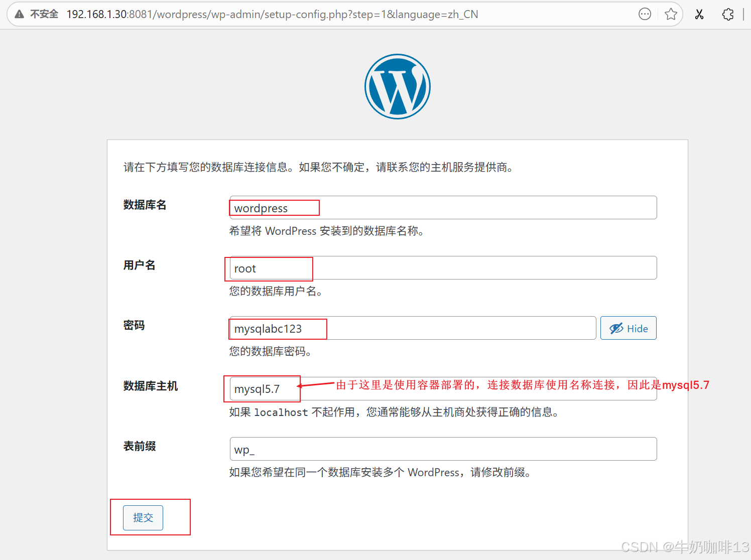The image size is (751, 560).
Task: Focus the 密码 field containing mysqlabc123
Action: 413,328
